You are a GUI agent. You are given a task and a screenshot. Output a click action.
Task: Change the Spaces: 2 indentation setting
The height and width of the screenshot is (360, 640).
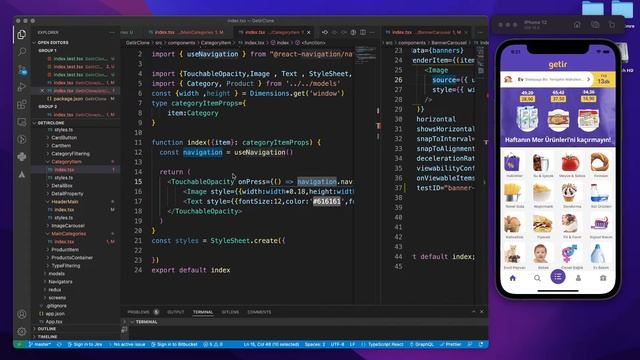(315, 344)
